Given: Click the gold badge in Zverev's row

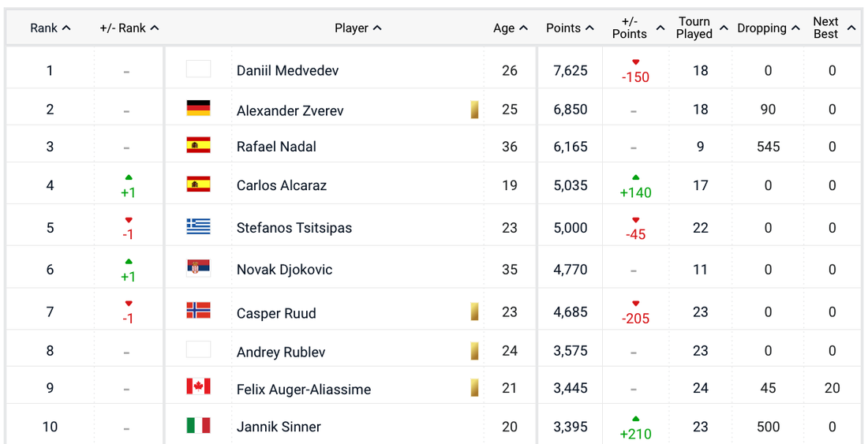Looking at the screenshot, I should coord(474,110).
